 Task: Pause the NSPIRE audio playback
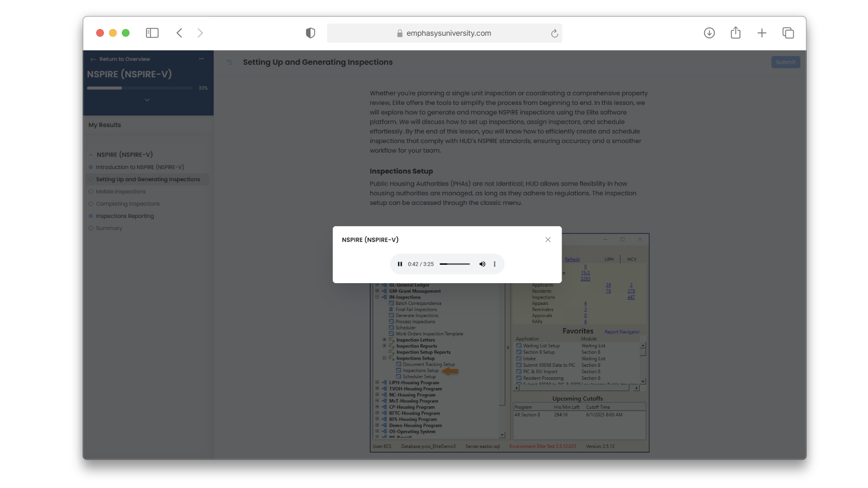point(400,264)
